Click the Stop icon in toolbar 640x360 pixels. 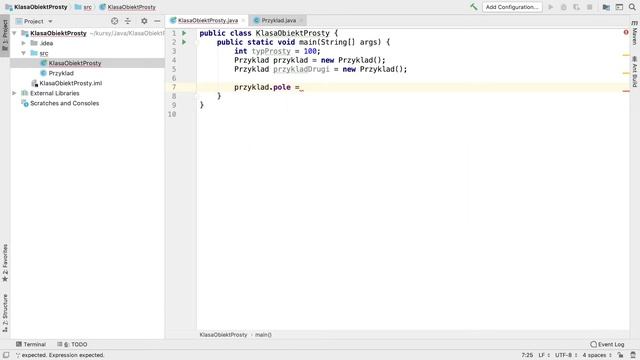[589, 7]
